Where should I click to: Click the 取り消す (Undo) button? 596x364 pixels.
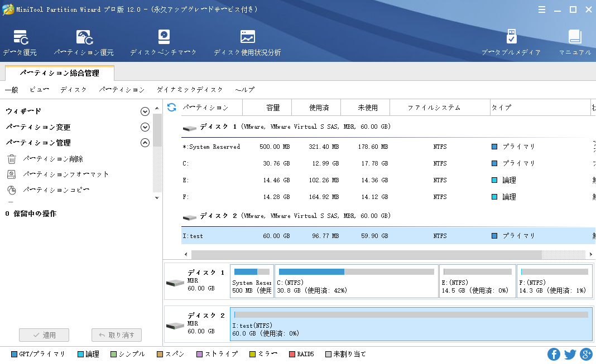[117, 335]
